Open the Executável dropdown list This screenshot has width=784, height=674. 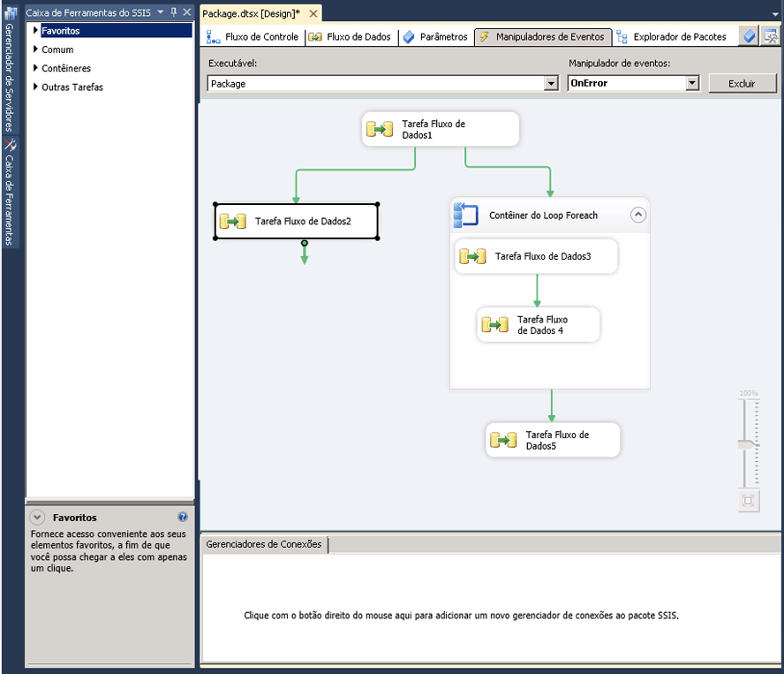552,83
